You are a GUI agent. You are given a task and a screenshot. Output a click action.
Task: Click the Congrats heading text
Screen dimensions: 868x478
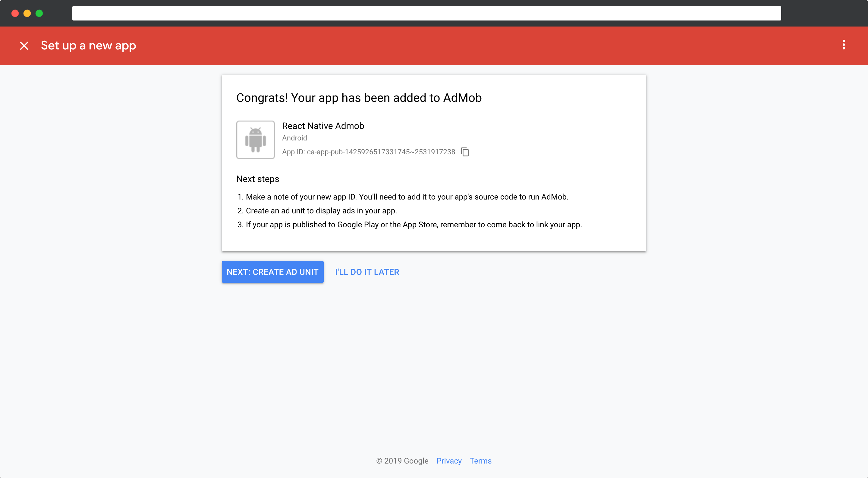(x=359, y=98)
